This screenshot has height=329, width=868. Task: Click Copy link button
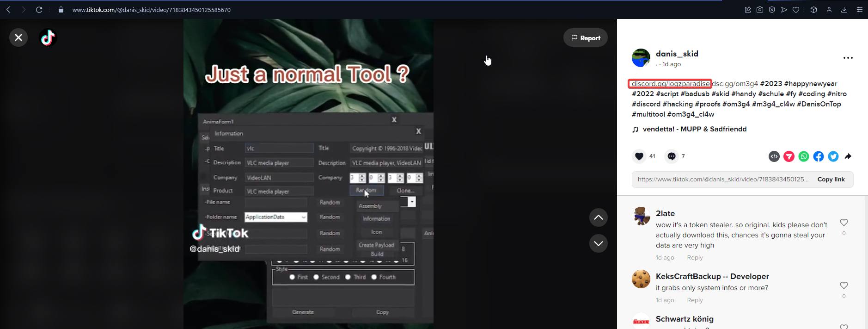pos(831,180)
